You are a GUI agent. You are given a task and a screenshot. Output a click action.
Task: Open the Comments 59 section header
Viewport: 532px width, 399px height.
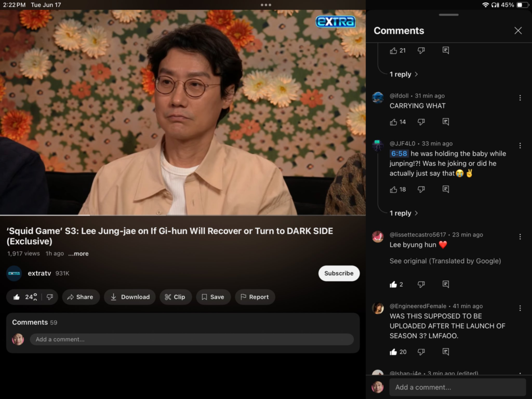[35, 322]
